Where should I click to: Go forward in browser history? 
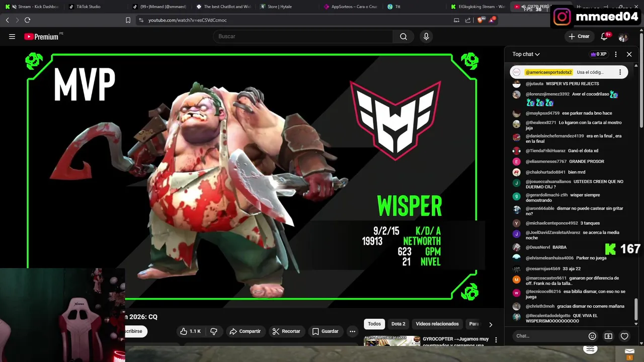click(17, 20)
